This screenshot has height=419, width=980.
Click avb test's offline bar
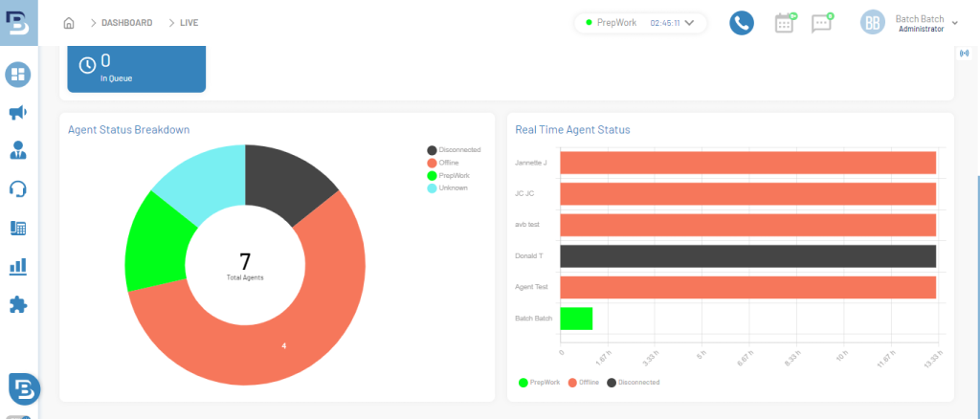(747, 225)
